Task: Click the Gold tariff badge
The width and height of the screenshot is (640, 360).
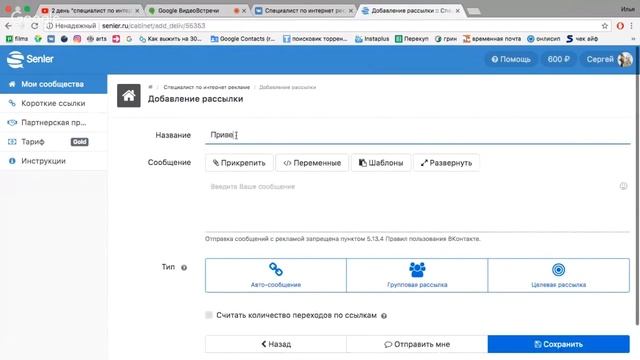Action: [80, 142]
